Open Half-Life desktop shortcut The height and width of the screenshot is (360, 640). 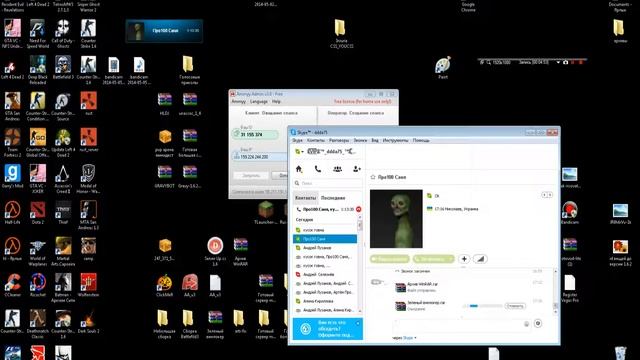pyautogui.click(x=12, y=213)
